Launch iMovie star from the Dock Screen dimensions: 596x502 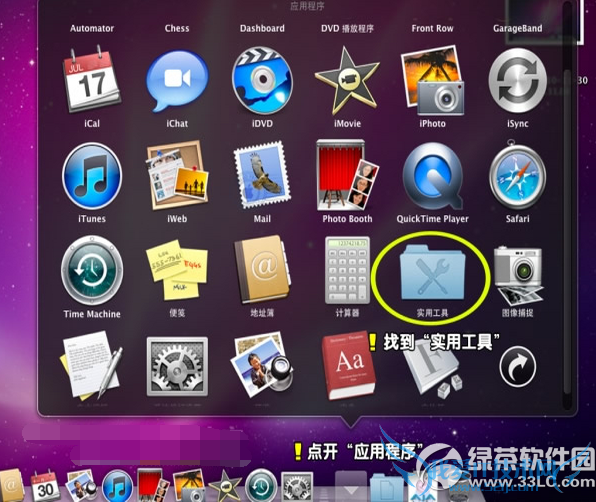[x=225, y=486]
